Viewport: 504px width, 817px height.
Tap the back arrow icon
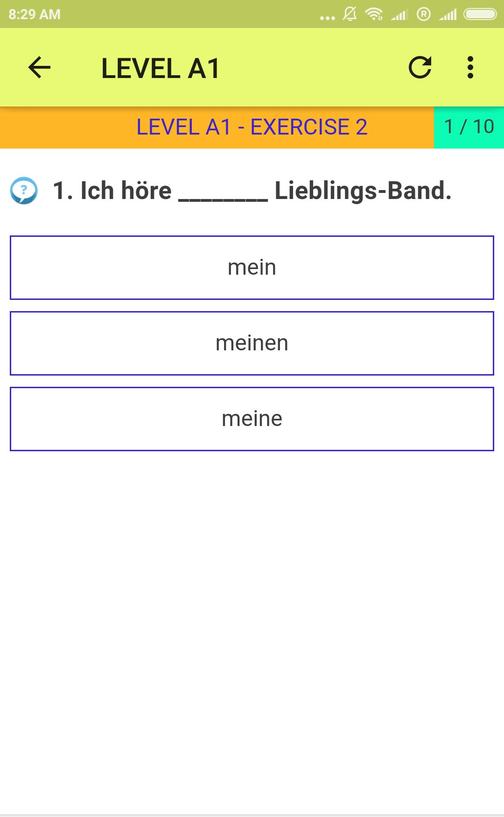point(39,67)
